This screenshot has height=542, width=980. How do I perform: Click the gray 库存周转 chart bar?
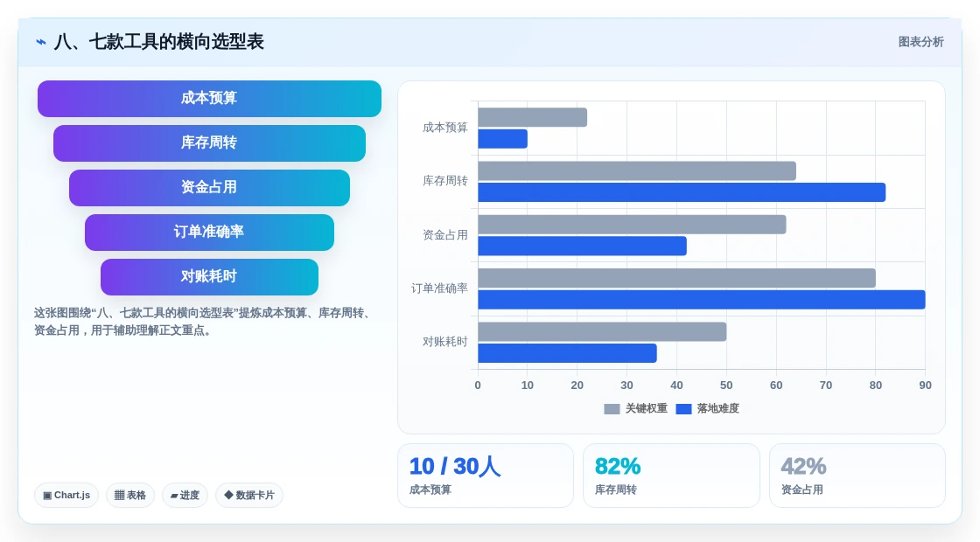pyautogui.click(x=637, y=171)
